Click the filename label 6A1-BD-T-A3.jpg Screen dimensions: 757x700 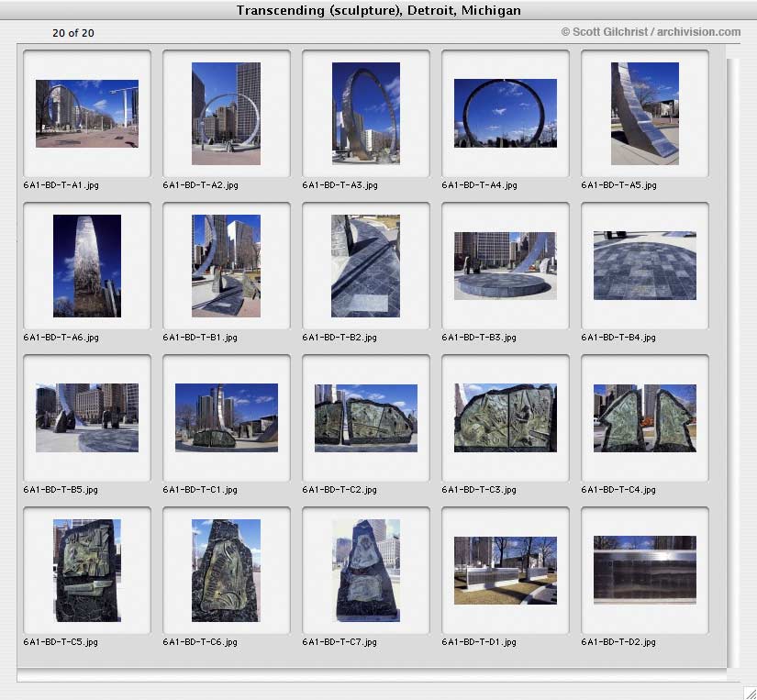pos(340,185)
